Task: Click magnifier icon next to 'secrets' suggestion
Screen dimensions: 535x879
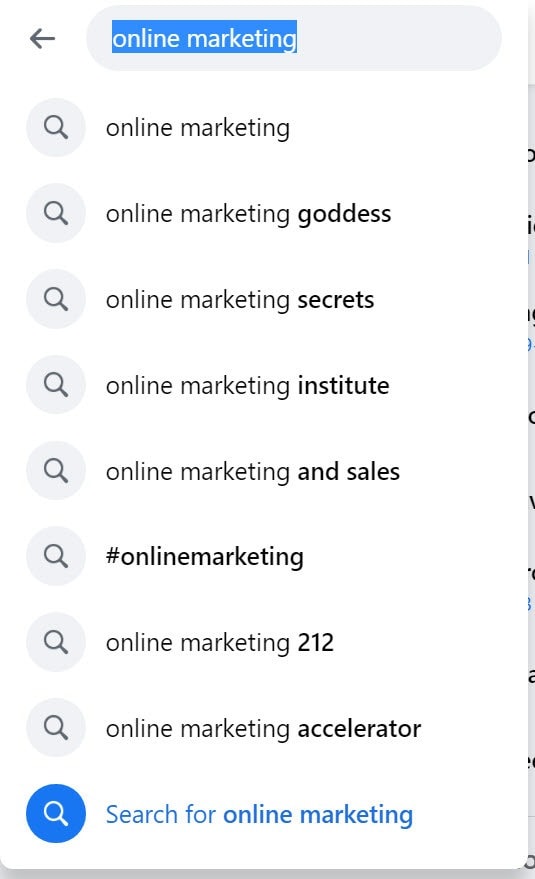Action: click(56, 299)
